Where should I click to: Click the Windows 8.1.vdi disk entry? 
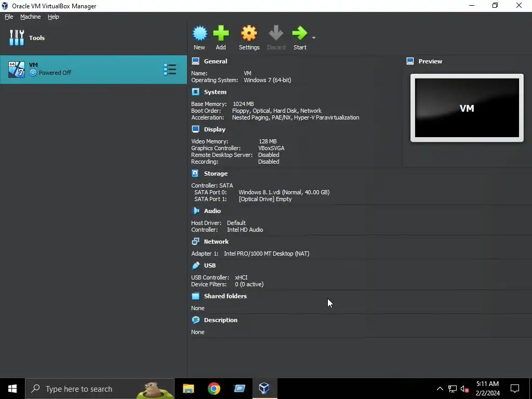click(284, 192)
